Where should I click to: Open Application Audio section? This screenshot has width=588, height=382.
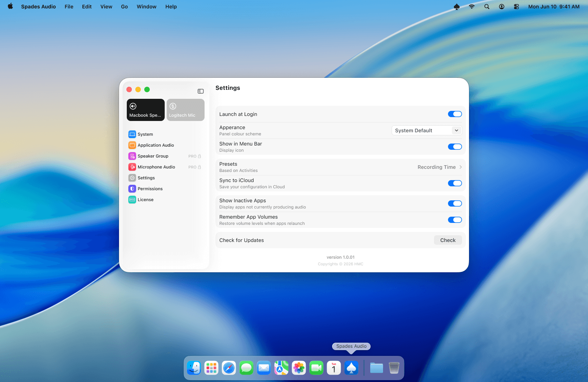tap(133, 145)
